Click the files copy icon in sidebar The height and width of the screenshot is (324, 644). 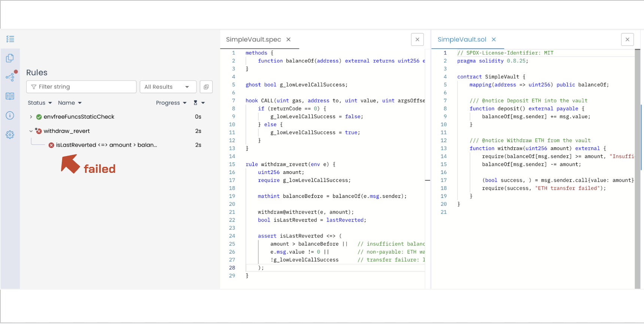[10, 58]
